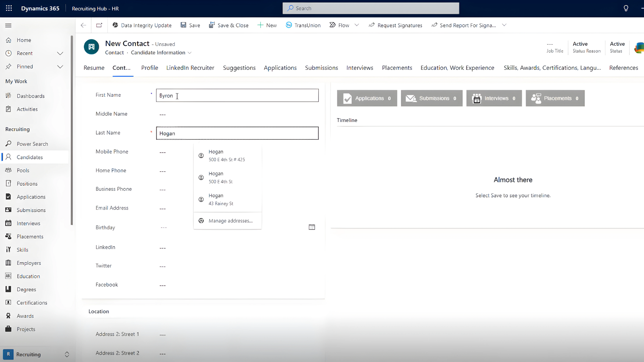Click the lightbulb assistant icon in header
The width and height of the screenshot is (644, 362).
[x=626, y=8]
